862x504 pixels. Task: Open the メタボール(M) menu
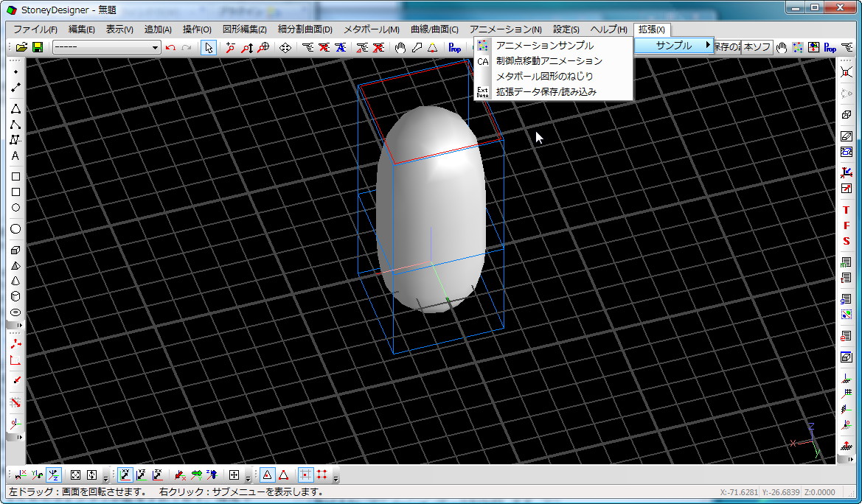pos(372,29)
